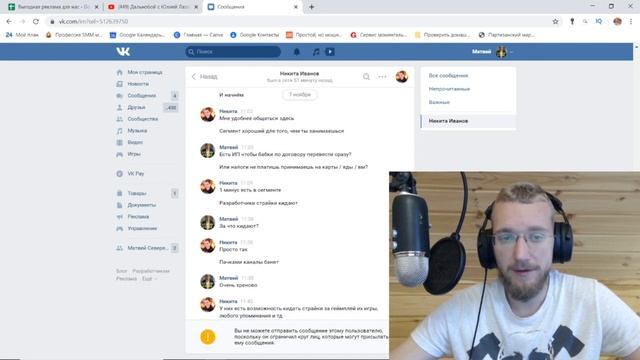Click Никита's avatar beside '1 минус есть в сегменте'
640x360 pixels.
point(207,187)
